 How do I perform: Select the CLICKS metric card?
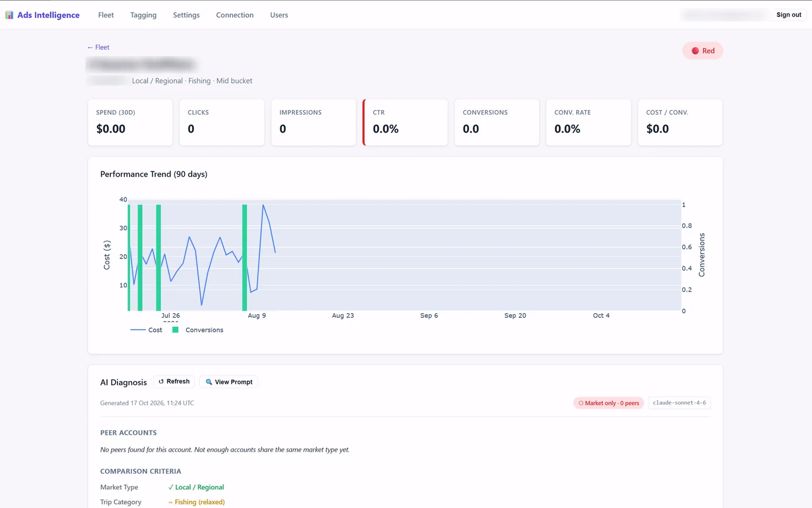pos(222,122)
